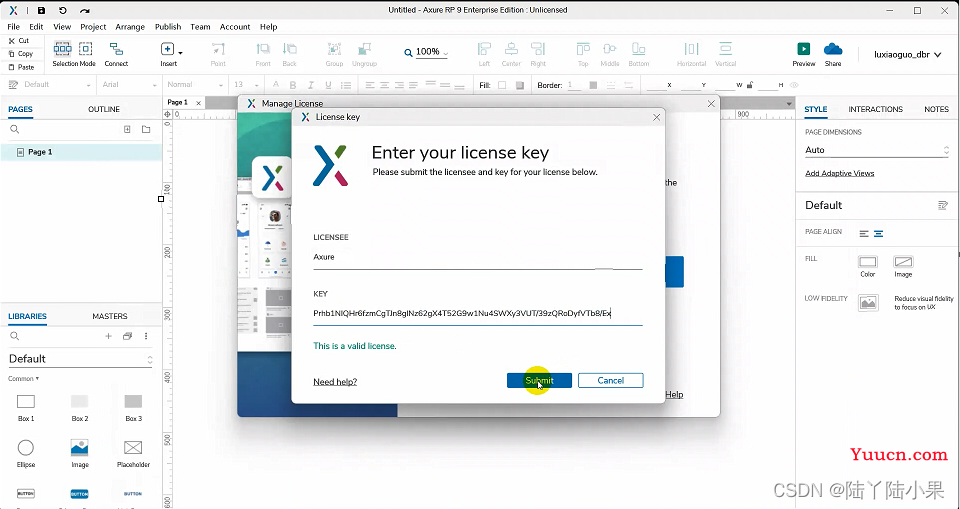Click the Redo arrow icon
This screenshot has width=960, height=509.
tap(84, 10)
